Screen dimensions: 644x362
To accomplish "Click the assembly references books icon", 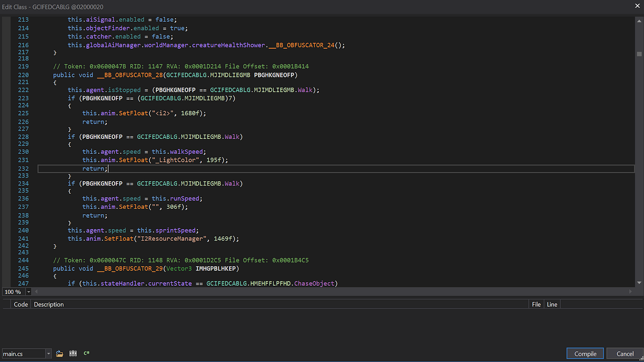I will [73, 353].
